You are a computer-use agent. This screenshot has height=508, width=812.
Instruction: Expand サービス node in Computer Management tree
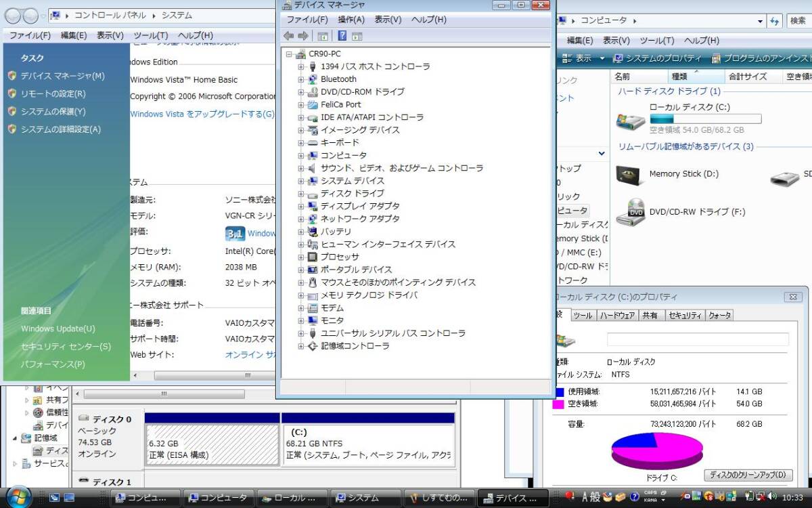pos(15,464)
